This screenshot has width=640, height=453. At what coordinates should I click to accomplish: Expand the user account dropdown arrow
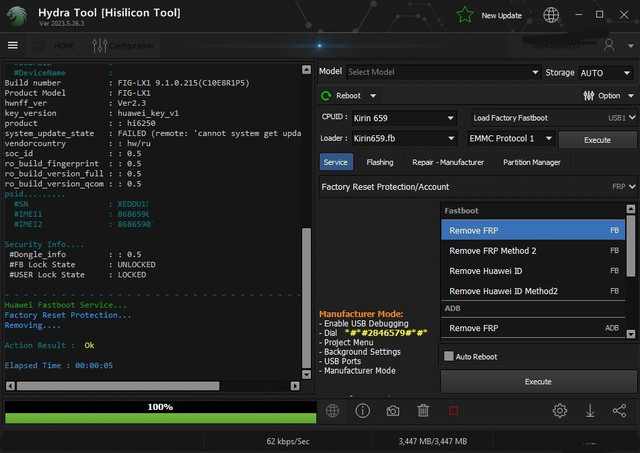631,46
